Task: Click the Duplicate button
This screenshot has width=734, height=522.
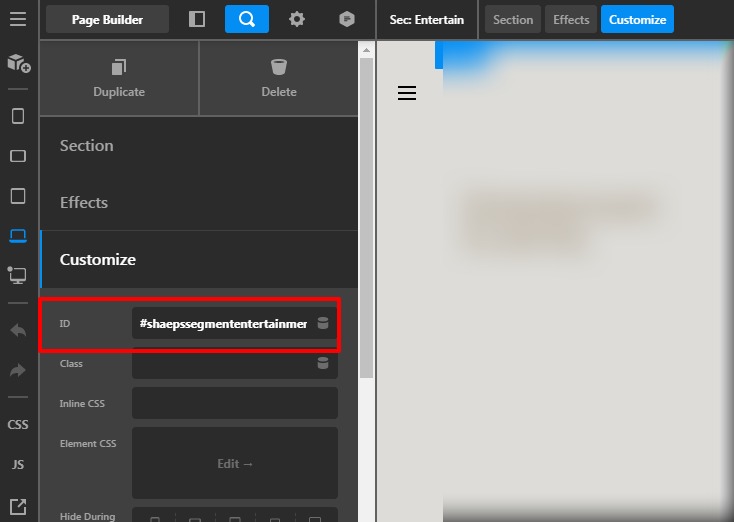Action: point(119,78)
